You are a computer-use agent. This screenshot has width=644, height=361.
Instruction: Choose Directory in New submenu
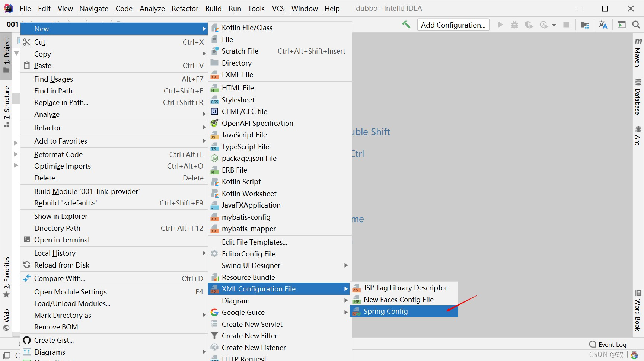[280, 63]
